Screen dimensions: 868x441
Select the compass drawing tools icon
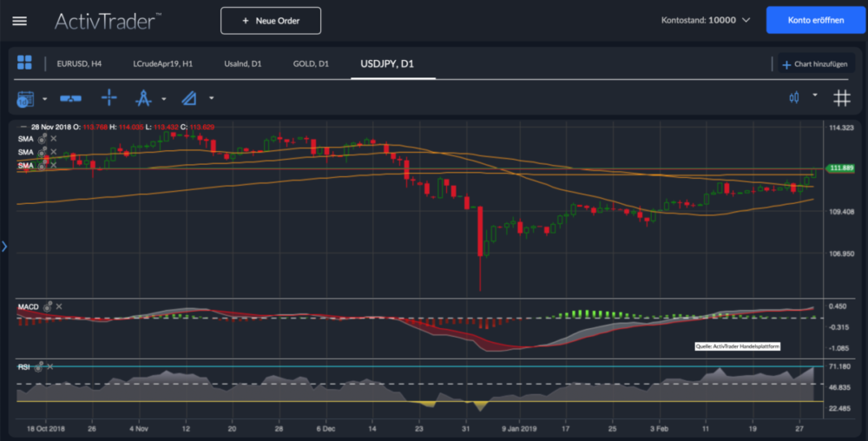[x=143, y=98]
